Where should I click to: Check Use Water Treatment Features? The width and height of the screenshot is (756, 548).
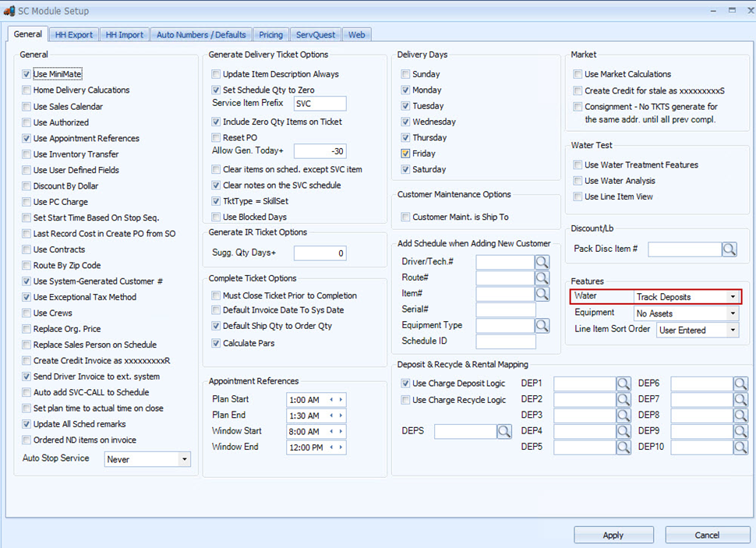[x=578, y=165]
